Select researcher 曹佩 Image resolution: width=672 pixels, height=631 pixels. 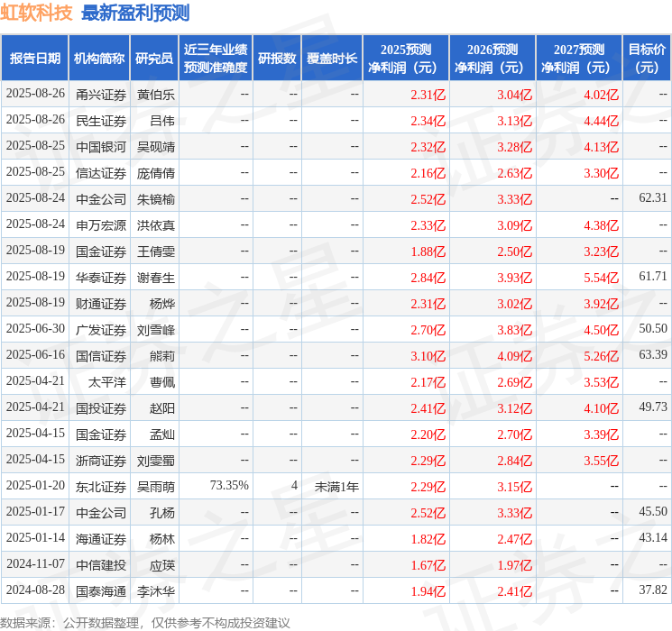tap(162, 382)
